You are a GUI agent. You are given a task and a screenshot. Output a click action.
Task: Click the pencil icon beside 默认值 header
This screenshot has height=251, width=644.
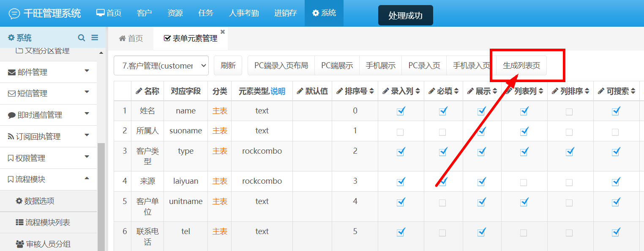pyautogui.click(x=300, y=91)
